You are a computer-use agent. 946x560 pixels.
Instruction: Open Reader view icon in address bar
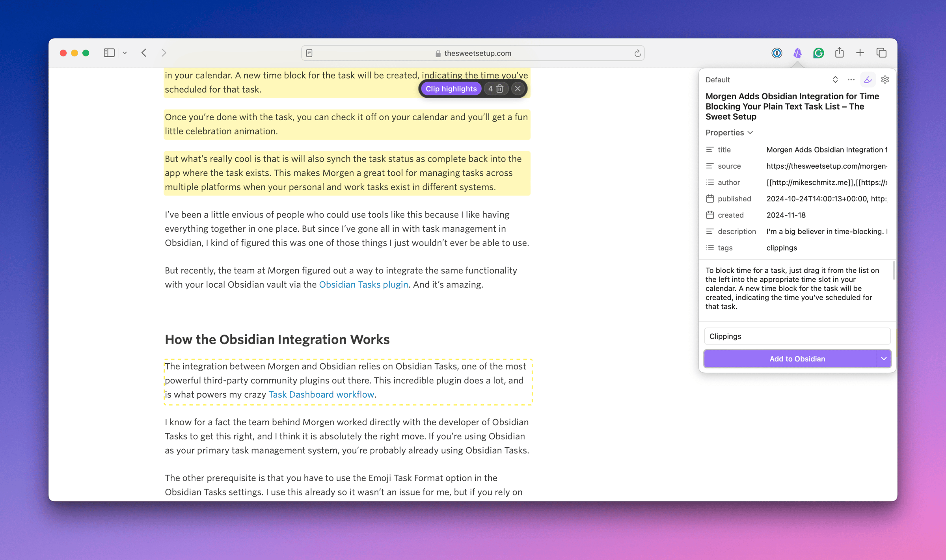pyautogui.click(x=309, y=53)
